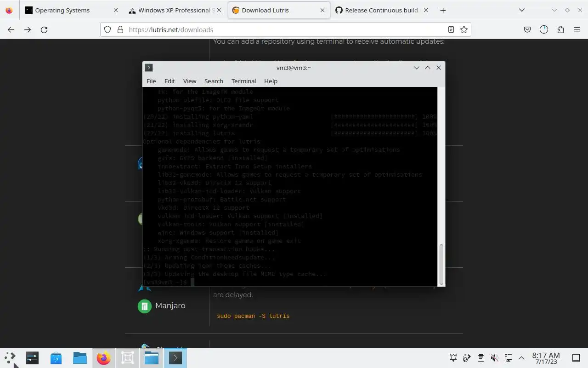Go back to previous page

click(x=11, y=29)
